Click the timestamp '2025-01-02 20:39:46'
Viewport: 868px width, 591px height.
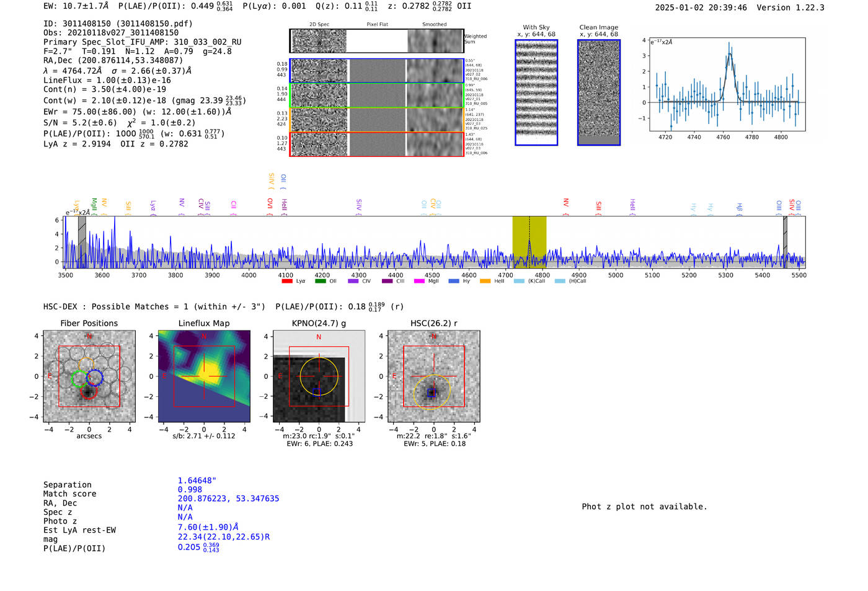click(x=701, y=7)
